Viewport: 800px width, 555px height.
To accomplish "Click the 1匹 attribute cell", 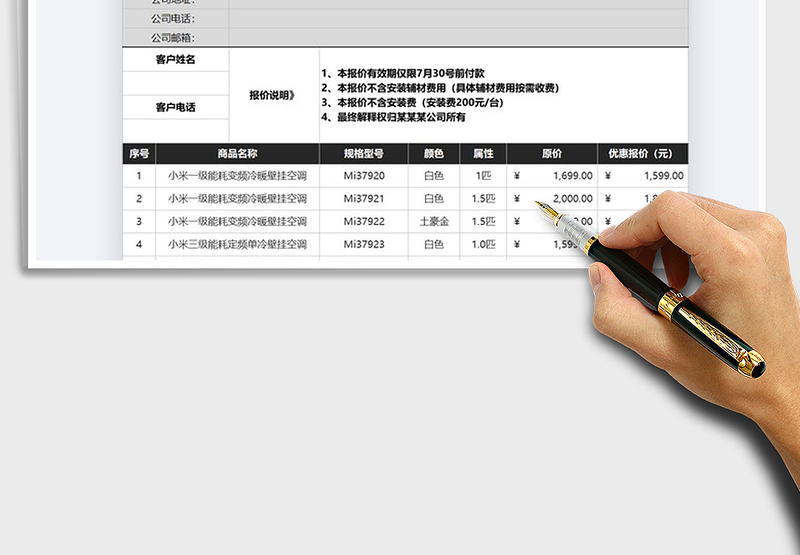I will (483, 176).
